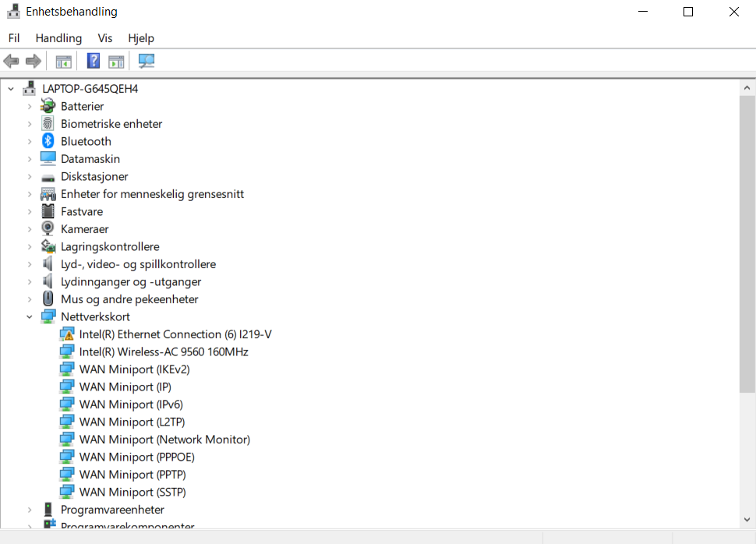Open the Vis menu

(x=104, y=38)
